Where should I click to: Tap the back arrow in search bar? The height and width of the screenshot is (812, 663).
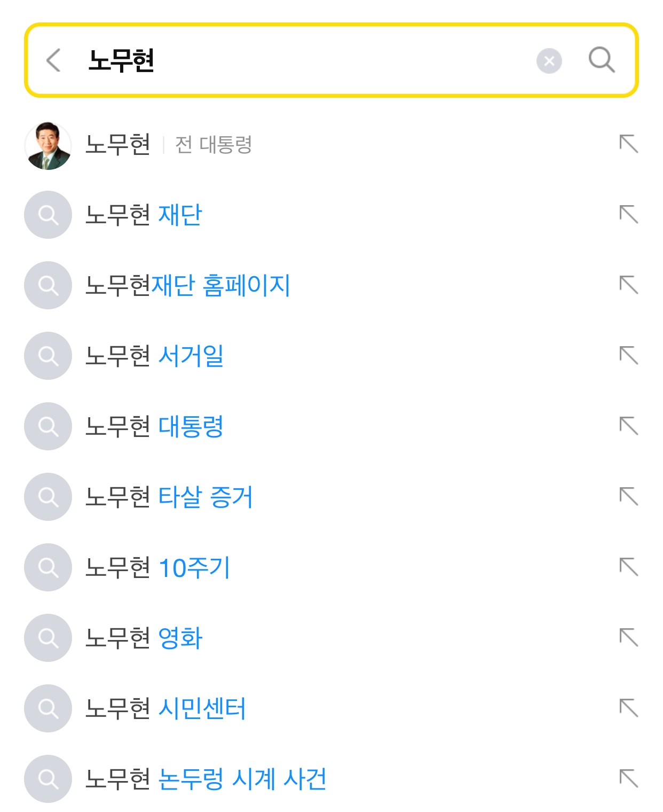click(53, 60)
